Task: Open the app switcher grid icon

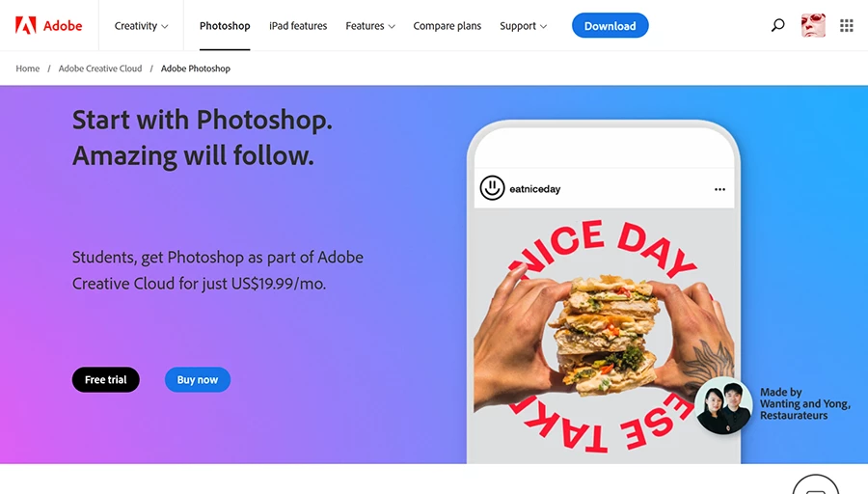Action: pyautogui.click(x=847, y=25)
